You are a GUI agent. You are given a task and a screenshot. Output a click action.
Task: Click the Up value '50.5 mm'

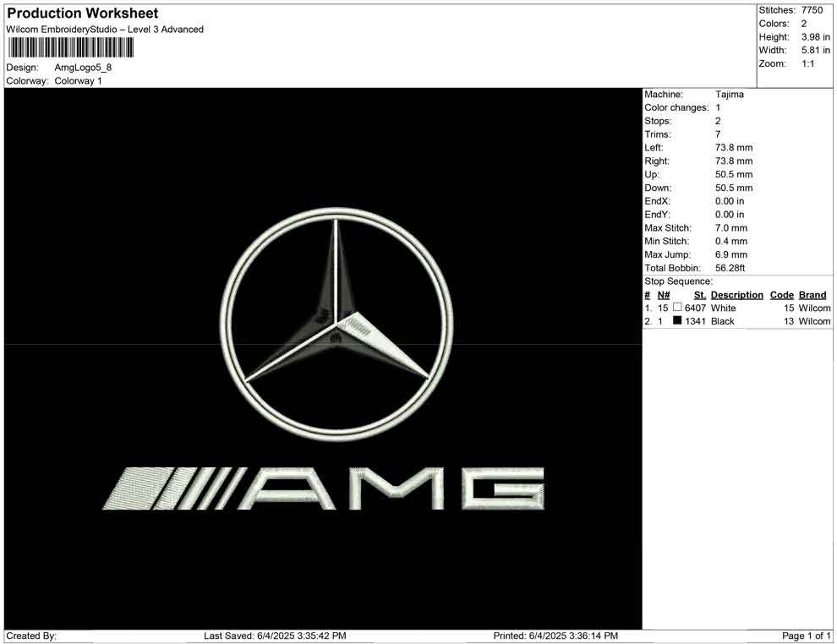tap(734, 174)
